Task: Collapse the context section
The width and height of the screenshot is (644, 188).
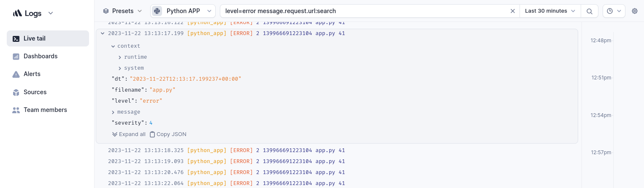Action: pyautogui.click(x=113, y=46)
